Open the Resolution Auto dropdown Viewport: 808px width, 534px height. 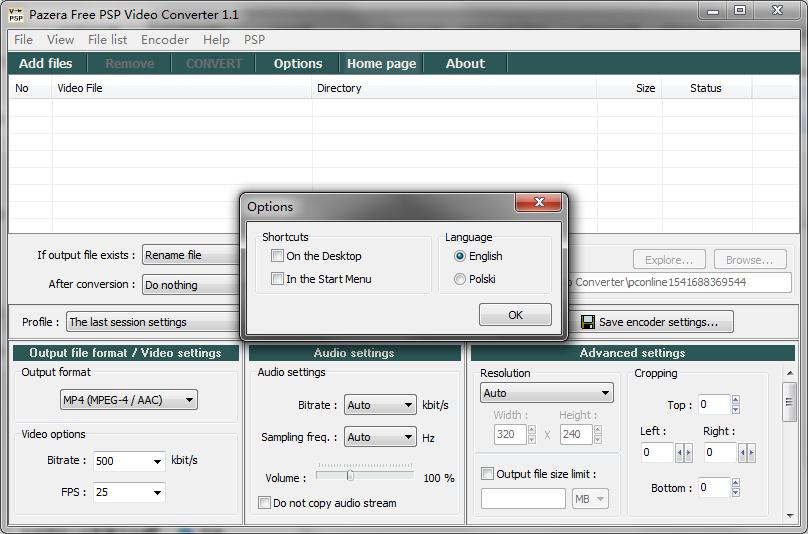[546, 393]
